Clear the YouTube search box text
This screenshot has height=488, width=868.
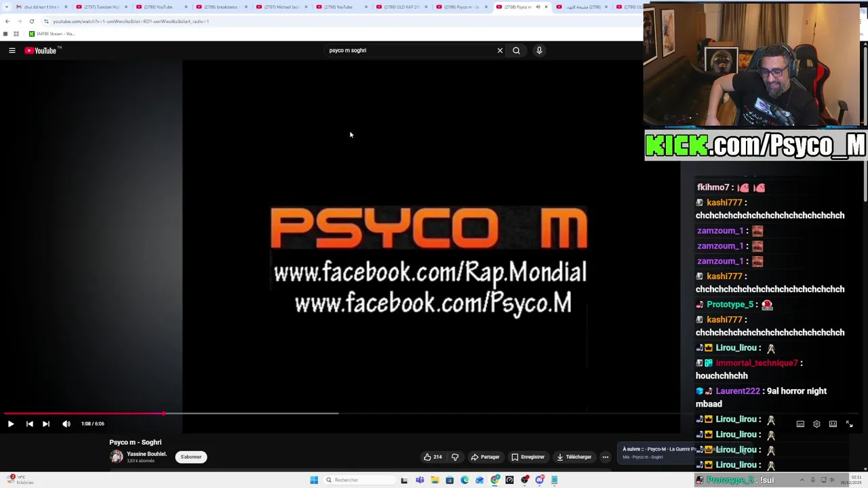[x=500, y=50]
